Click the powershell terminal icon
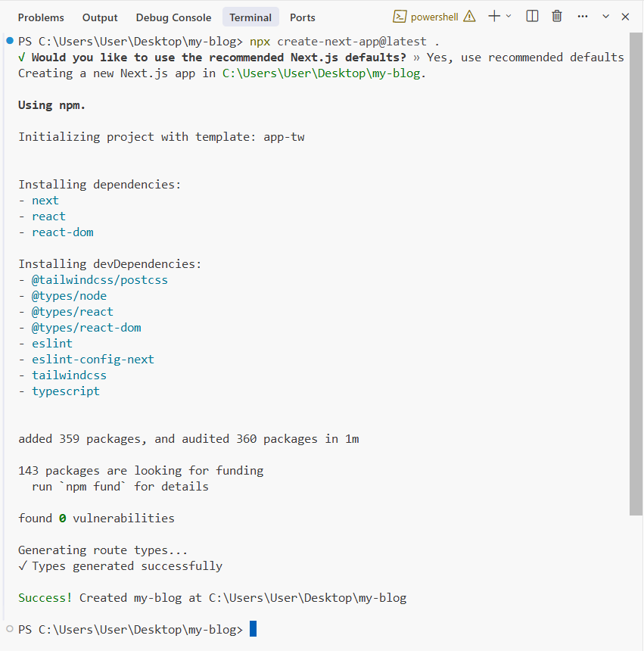 coord(400,17)
